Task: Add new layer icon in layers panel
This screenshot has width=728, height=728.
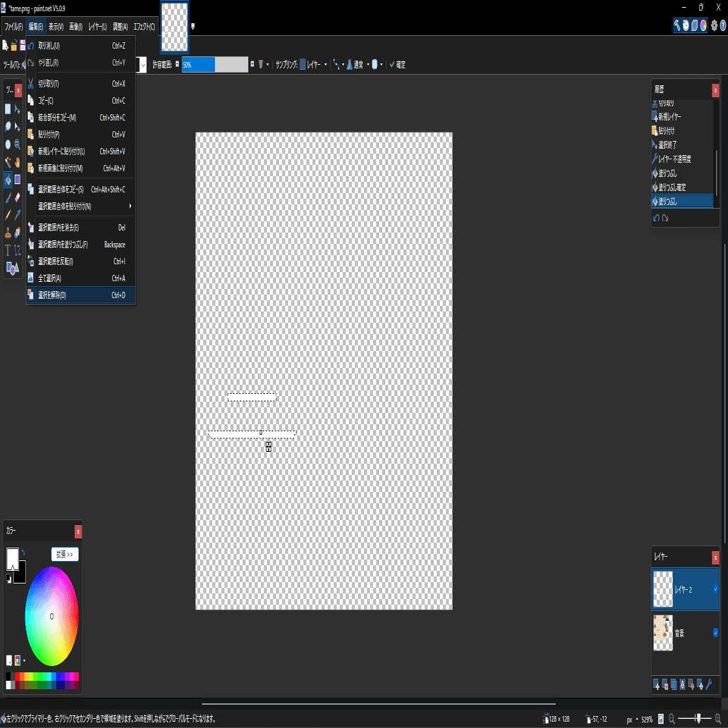Action: pyautogui.click(x=656, y=684)
